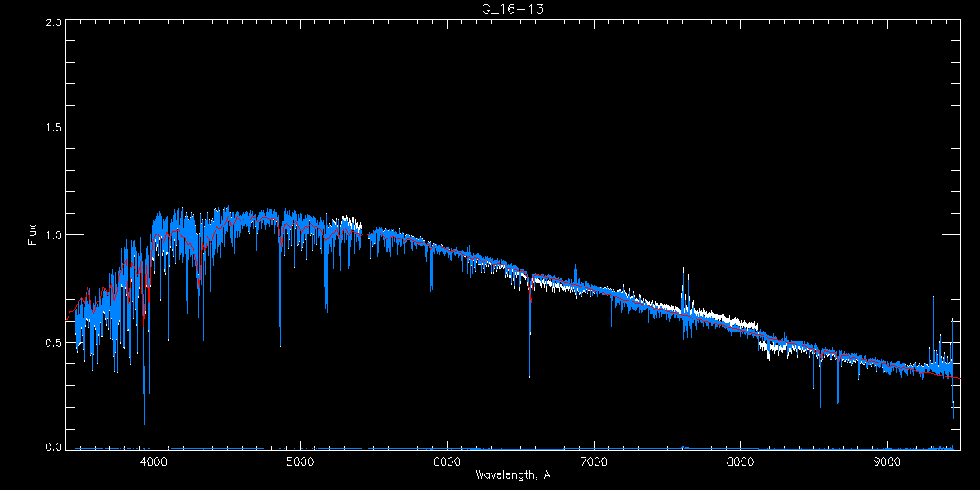
Task: Click the tall thin spike peak past 9300
Action: click(x=933, y=296)
